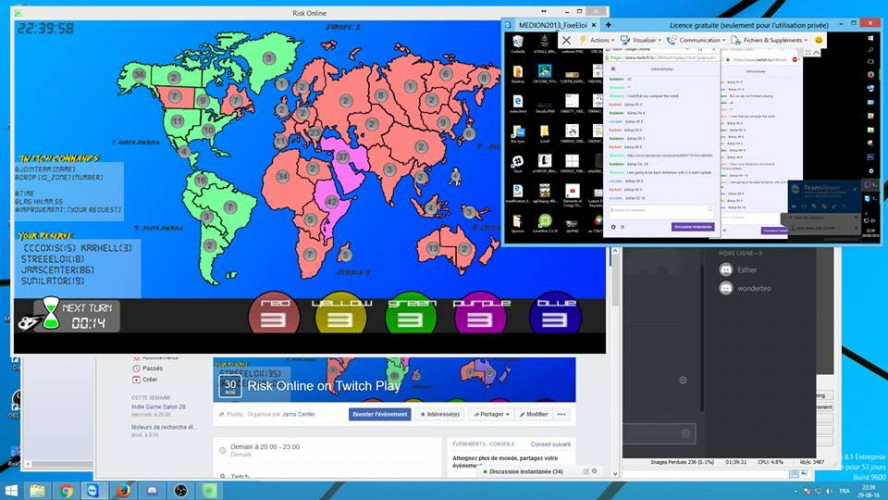
Task: Click the green player circle in Risk Online
Action: 411,313
